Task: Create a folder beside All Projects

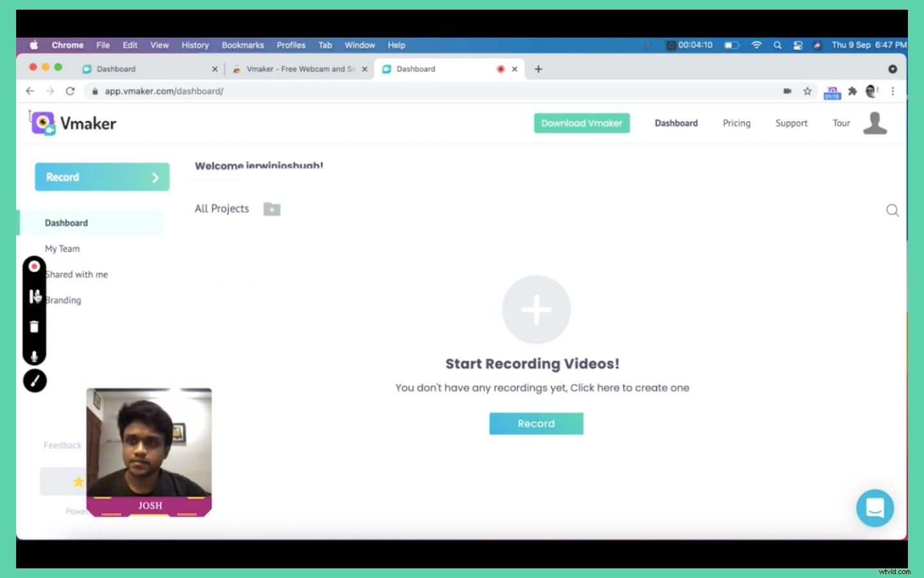Action: (271, 209)
